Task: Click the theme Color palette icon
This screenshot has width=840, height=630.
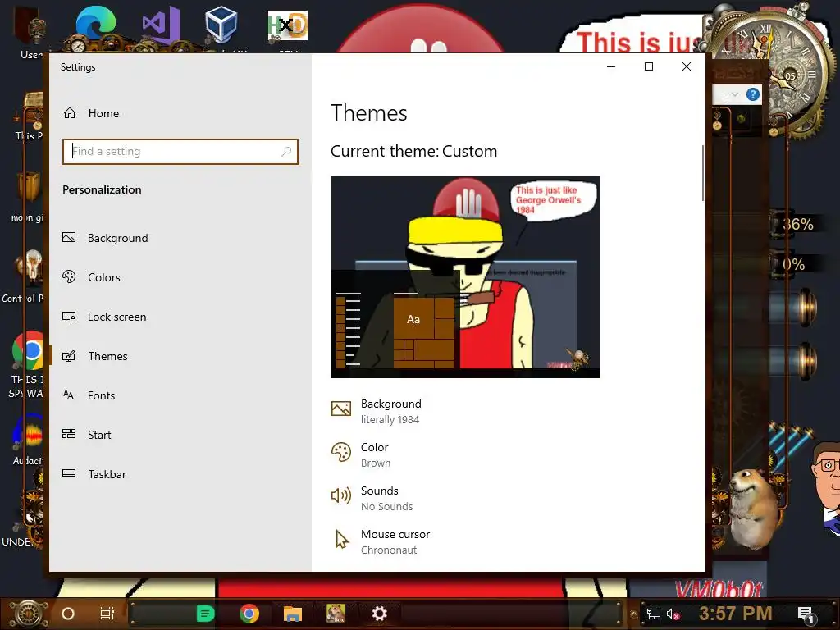Action: coord(341,452)
